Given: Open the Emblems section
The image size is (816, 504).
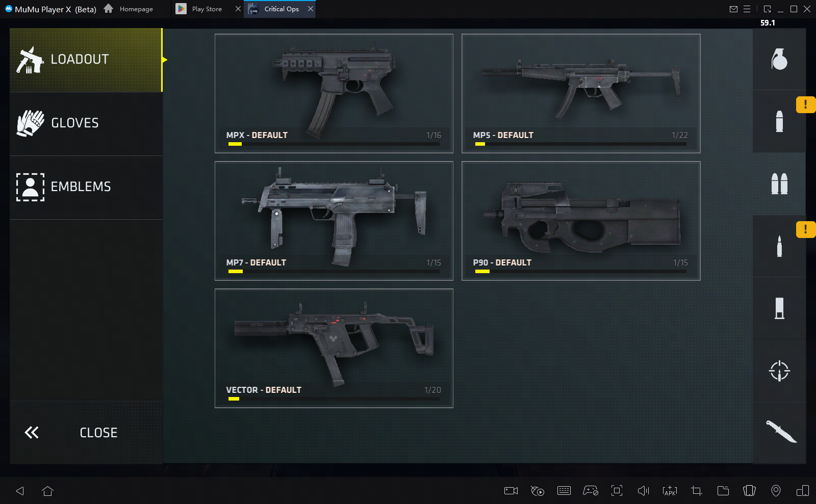Looking at the screenshot, I should (86, 187).
